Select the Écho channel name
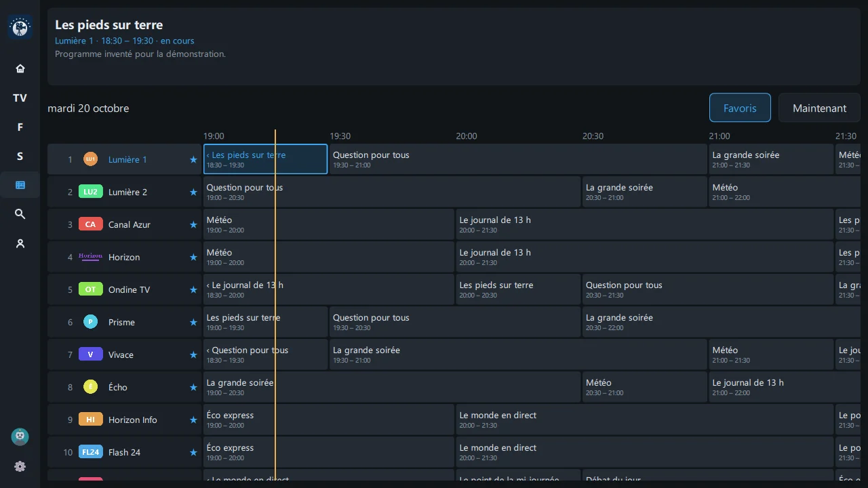The image size is (868, 488). point(118,387)
